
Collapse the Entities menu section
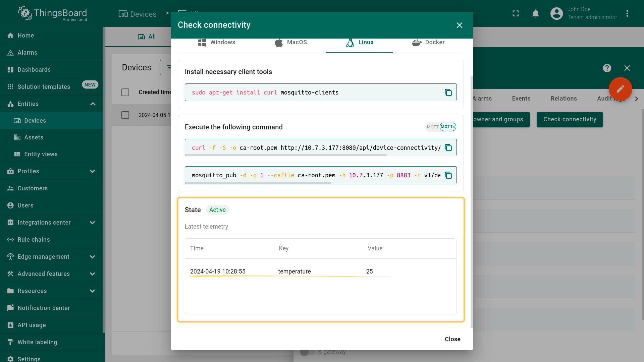click(93, 104)
